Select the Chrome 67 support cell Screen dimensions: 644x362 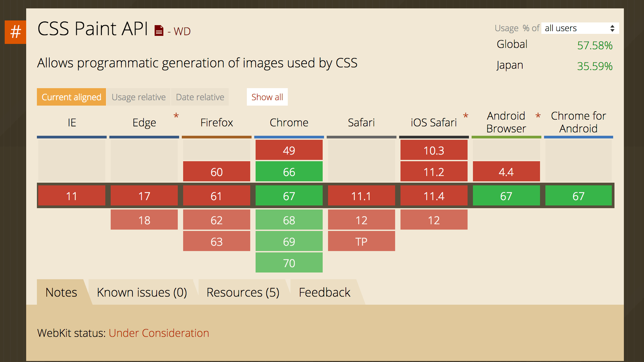289,196
